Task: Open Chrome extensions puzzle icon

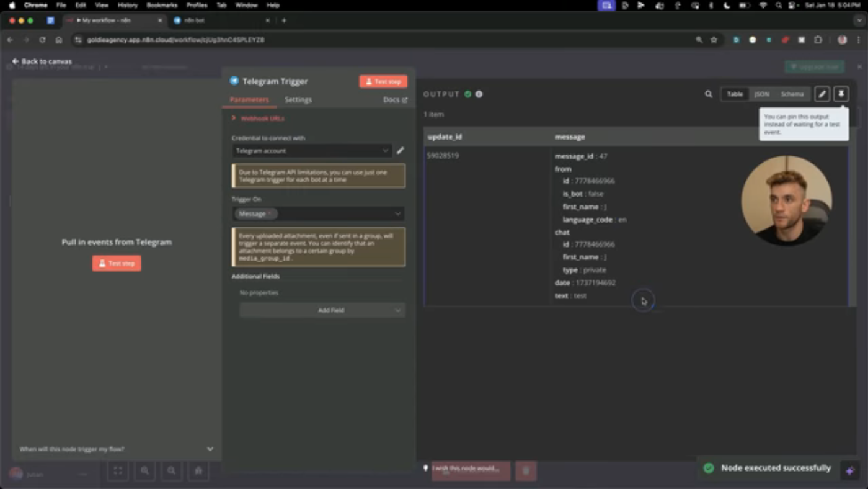Action: click(x=818, y=40)
